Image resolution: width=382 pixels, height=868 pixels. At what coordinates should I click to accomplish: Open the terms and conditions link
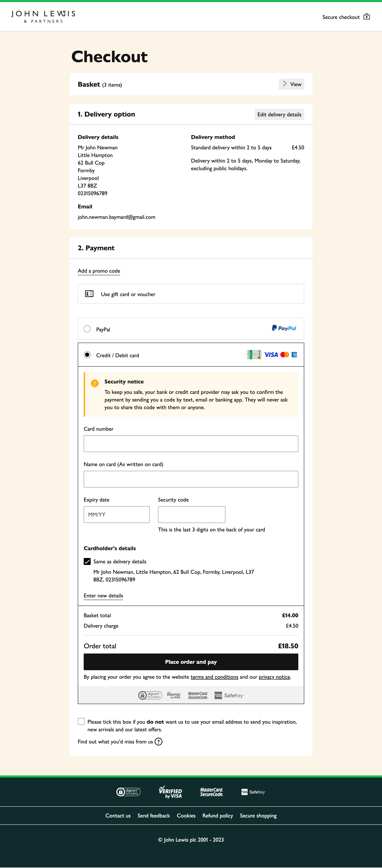(x=214, y=677)
